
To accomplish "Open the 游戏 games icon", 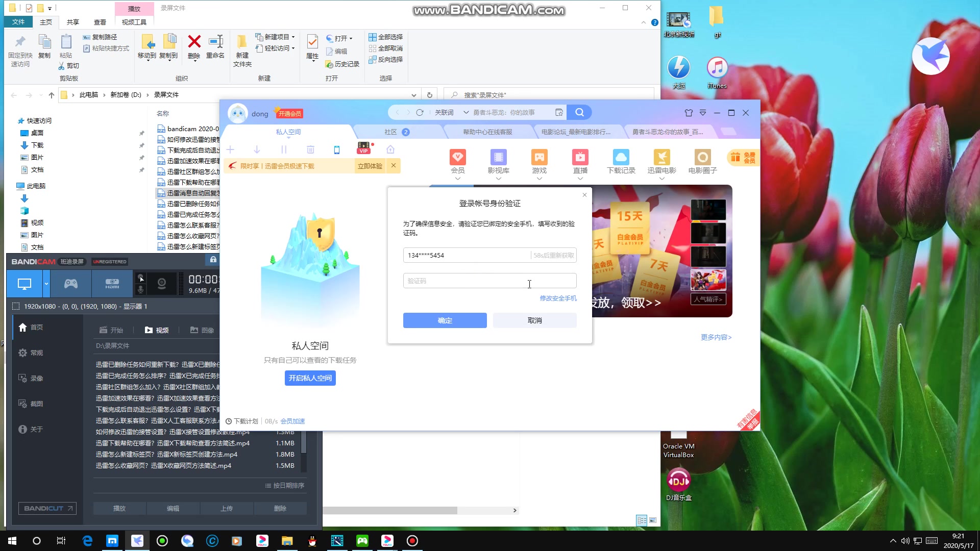I will [540, 157].
